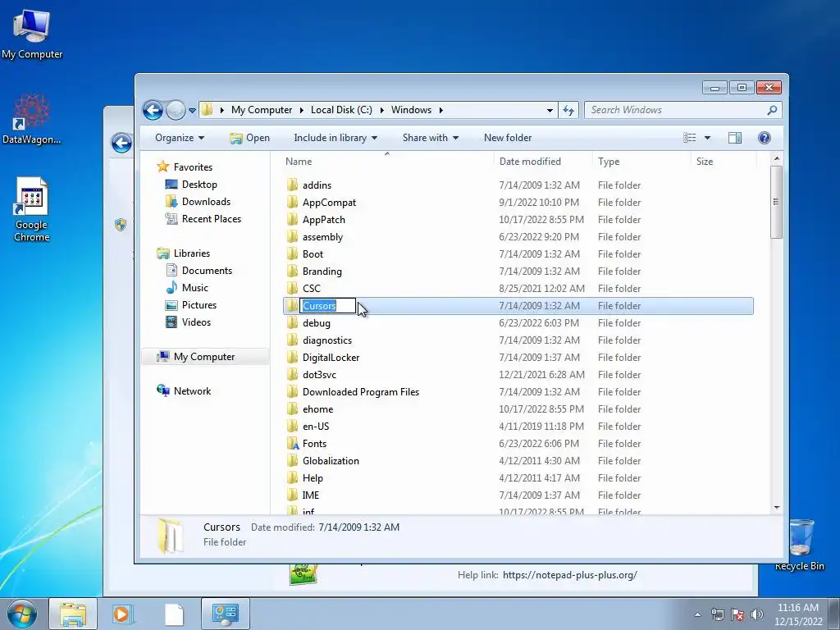Expand the arrow after Windows breadcrumb

pyautogui.click(x=441, y=111)
